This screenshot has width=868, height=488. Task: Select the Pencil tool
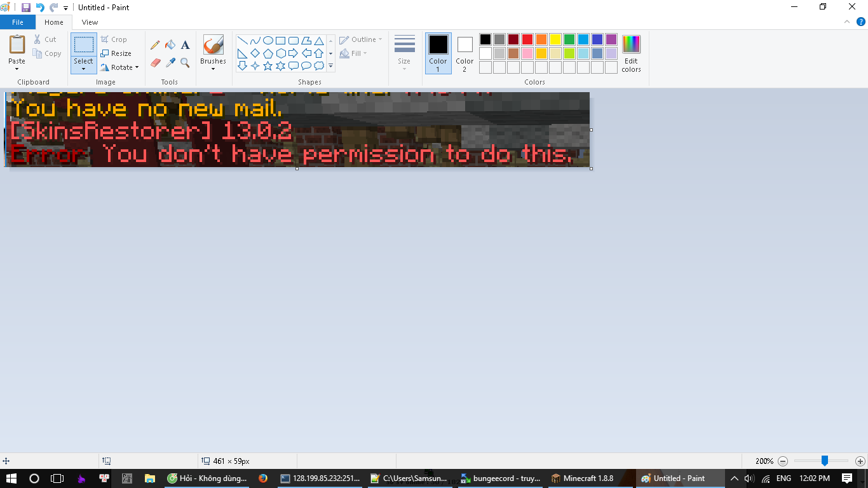click(155, 45)
